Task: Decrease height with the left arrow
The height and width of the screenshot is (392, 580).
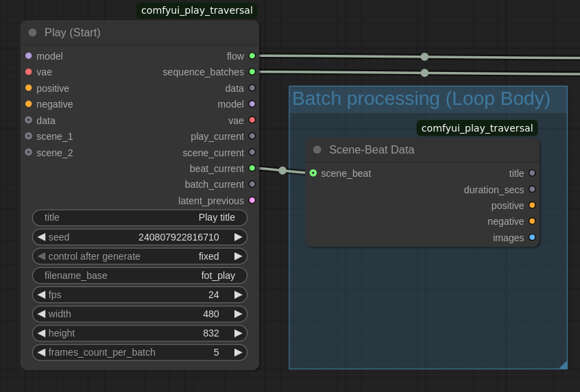Action: (x=41, y=333)
